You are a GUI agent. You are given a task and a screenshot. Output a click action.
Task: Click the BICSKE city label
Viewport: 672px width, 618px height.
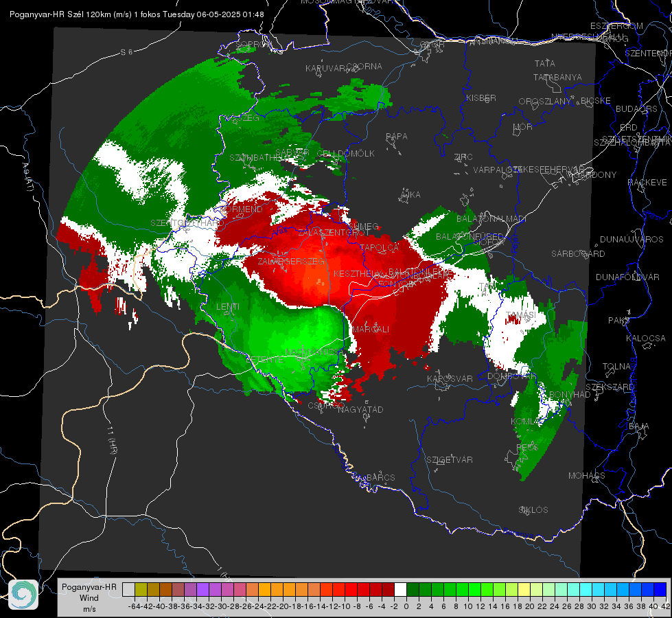pos(596,100)
